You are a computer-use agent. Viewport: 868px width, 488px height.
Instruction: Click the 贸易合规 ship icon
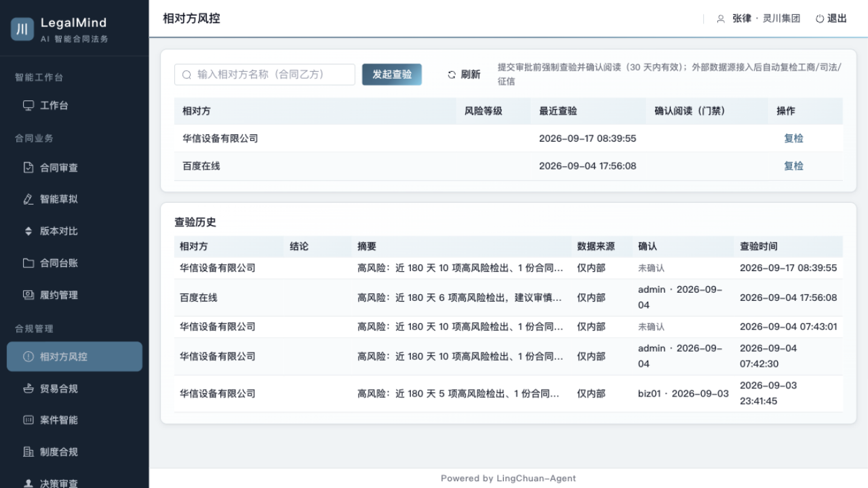(28, 388)
